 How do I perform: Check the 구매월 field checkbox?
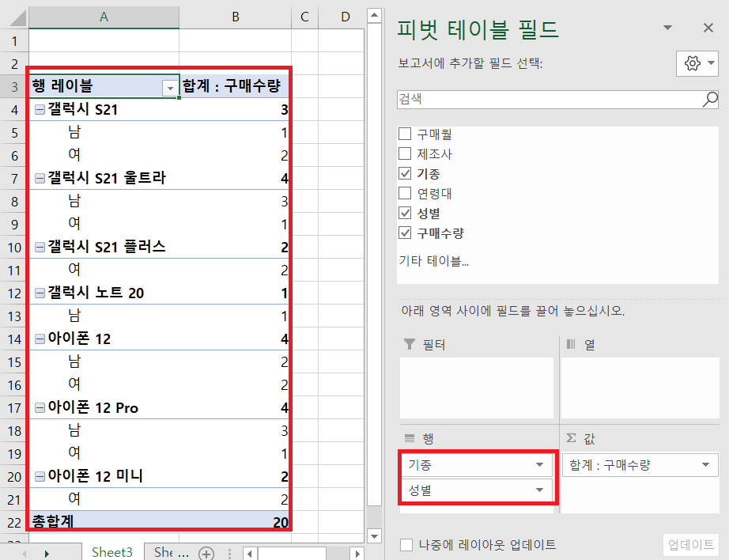coord(405,134)
